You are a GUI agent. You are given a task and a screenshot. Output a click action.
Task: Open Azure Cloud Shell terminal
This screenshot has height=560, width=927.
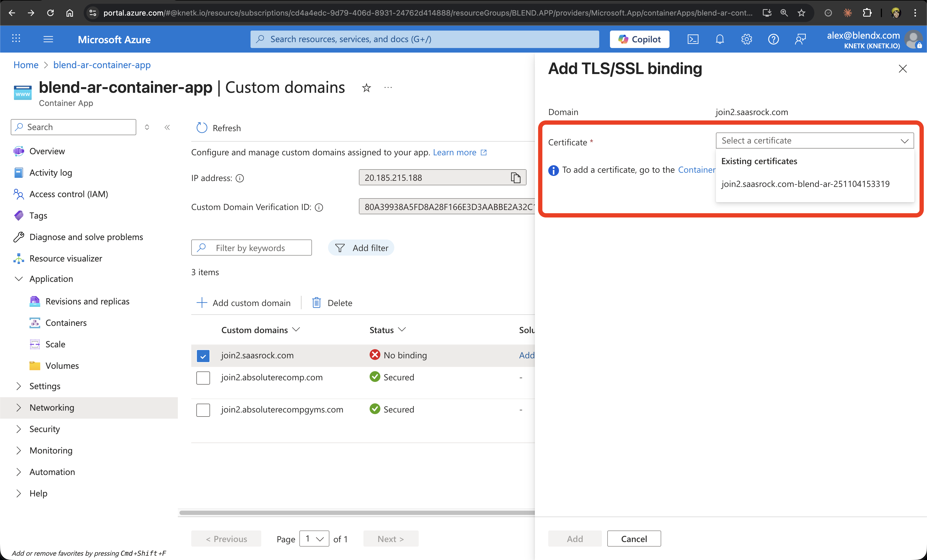(x=693, y=39)
